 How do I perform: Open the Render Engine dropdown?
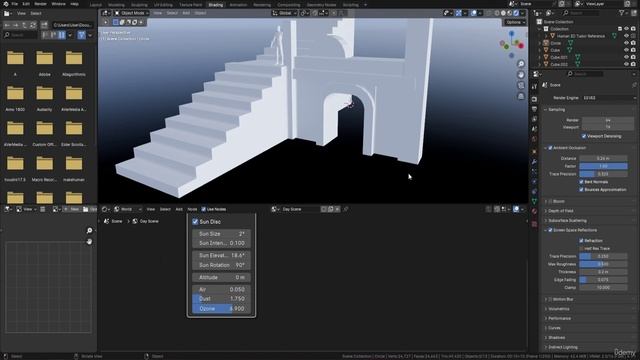click(x=609, y=98)
